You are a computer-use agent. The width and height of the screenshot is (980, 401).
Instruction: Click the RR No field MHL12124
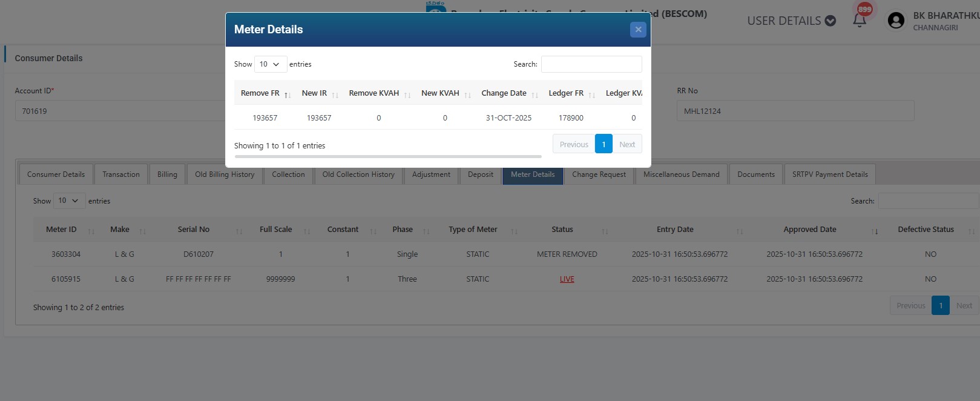click(795, 111)
